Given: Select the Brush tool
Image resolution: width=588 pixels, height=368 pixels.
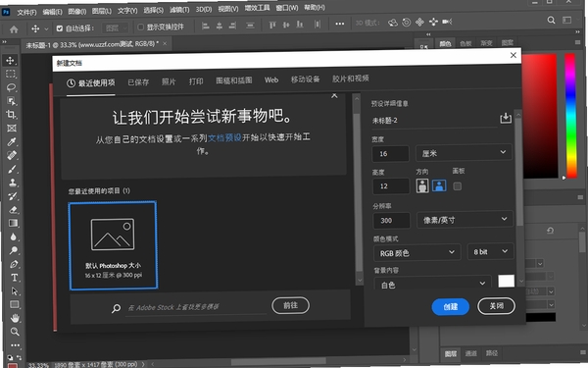Looking at the screenshot, I should click(13, 169).
